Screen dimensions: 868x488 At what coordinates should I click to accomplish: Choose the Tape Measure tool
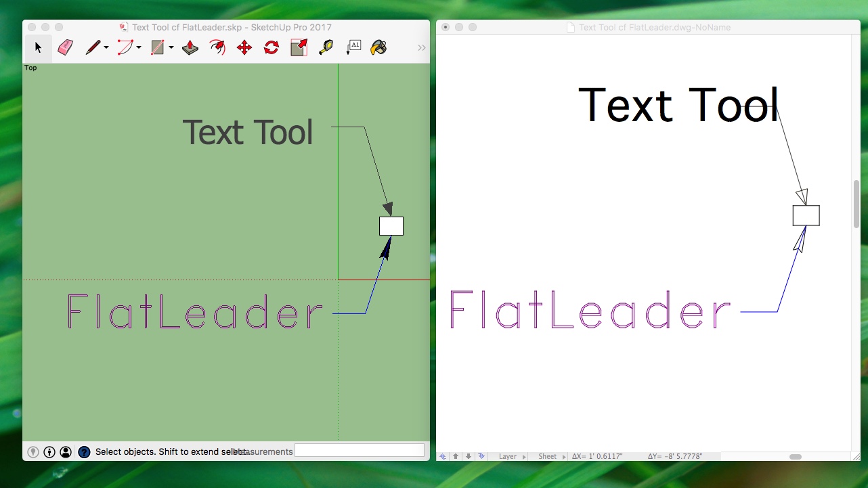coord(326,47)
